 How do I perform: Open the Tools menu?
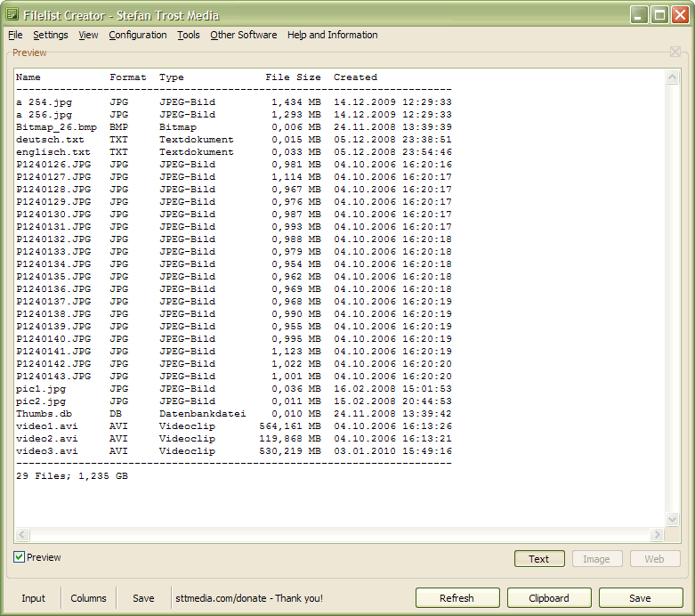tap(189, 35)
